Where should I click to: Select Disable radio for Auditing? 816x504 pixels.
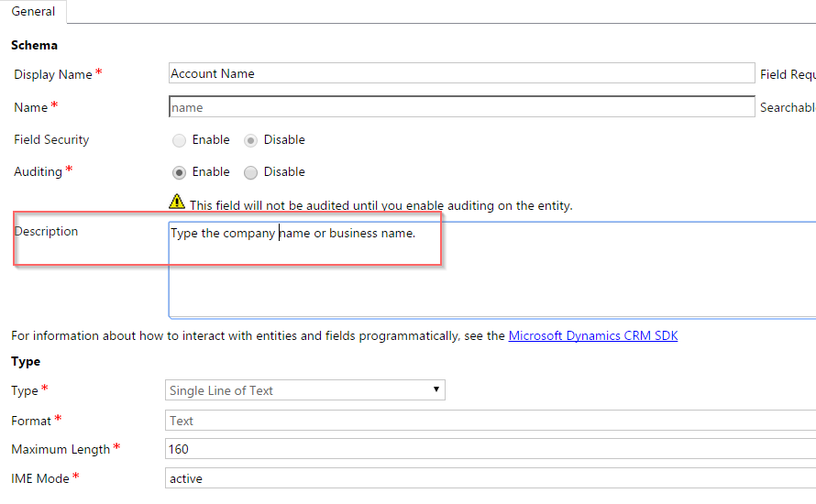(251, 172)
